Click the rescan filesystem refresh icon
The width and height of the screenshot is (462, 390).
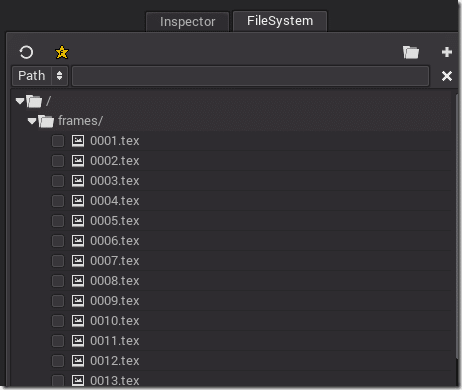pos(26,52)
